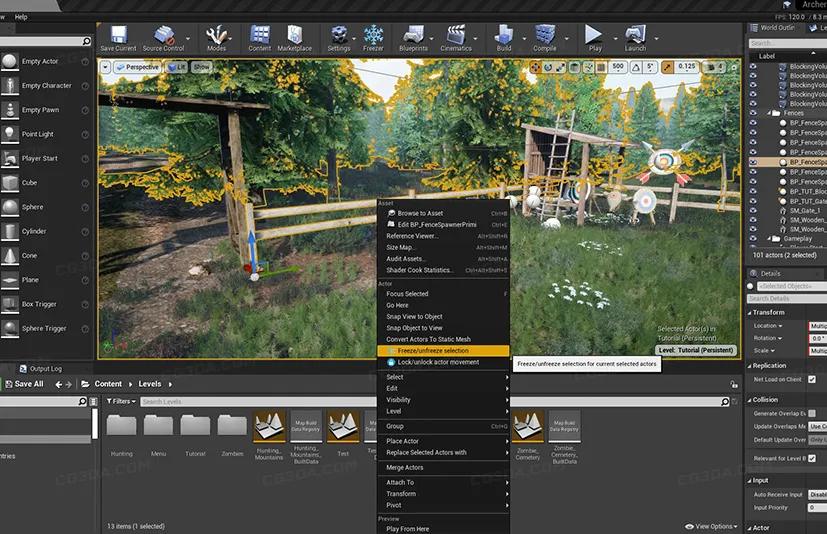The width and height of the screenshot is (827, 534).
Task: Toggle visibility eye for SM_Gate_1 row
Action: pyautogui.click(x=753, y=211)
